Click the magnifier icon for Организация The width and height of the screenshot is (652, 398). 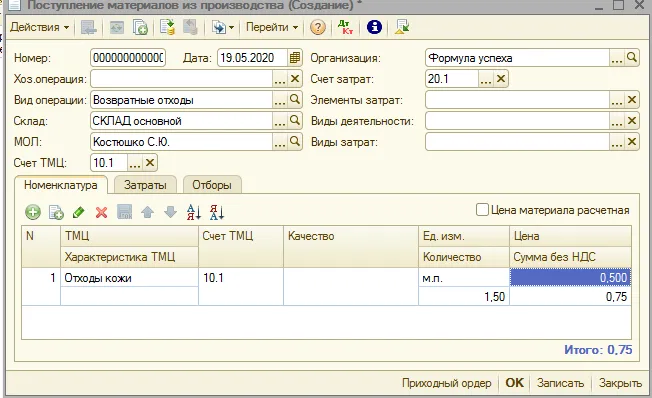click(x=632, y=58)
